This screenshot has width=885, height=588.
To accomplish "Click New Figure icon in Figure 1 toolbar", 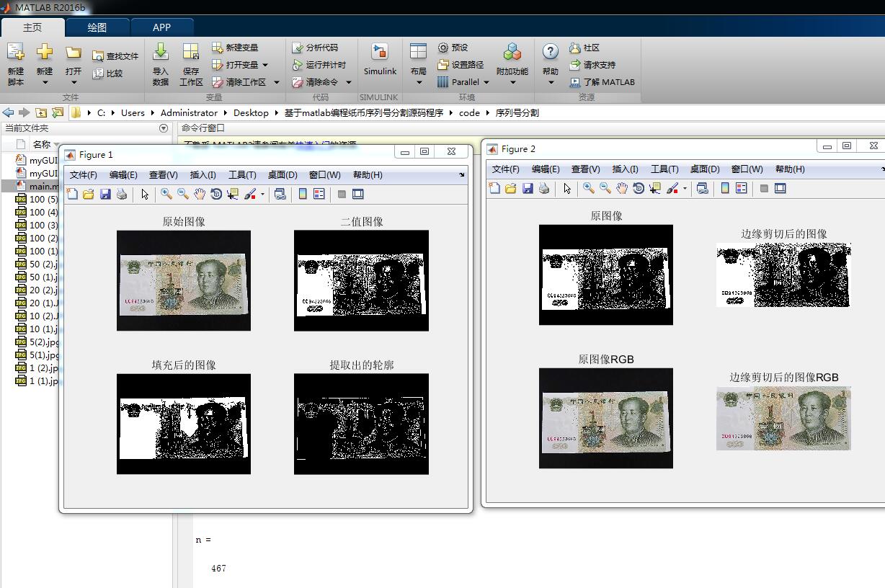I will pyautogui.click(x=72, y=194).
